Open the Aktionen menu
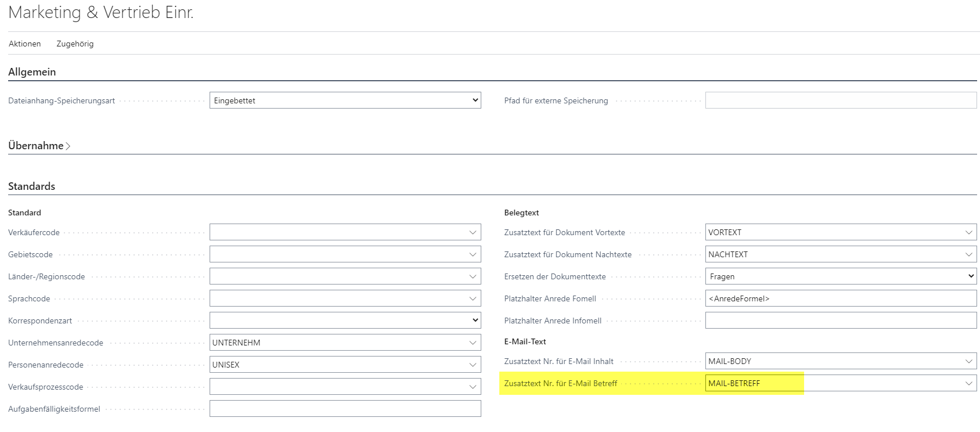980x432 pixels. [x=25, y=44]
